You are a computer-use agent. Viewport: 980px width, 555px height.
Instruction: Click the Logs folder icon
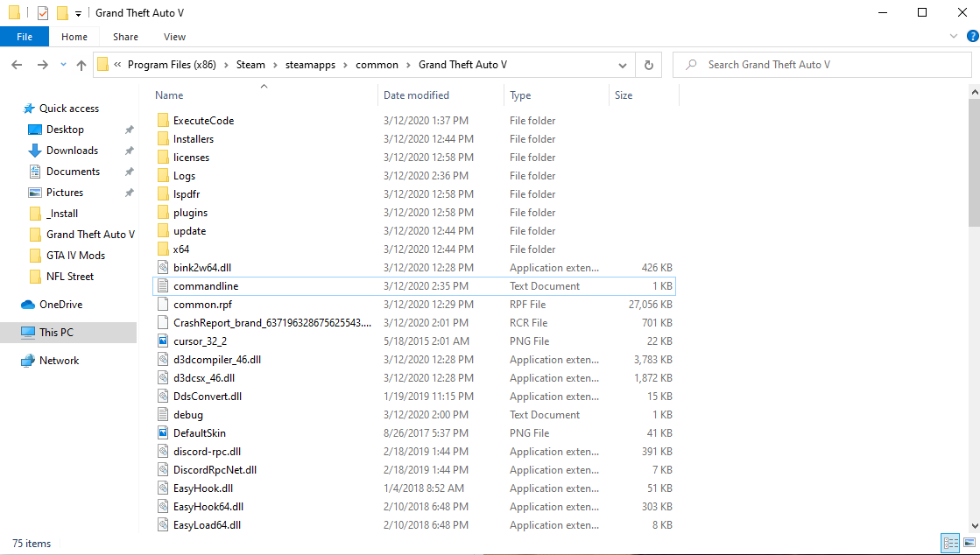point(163,176)
